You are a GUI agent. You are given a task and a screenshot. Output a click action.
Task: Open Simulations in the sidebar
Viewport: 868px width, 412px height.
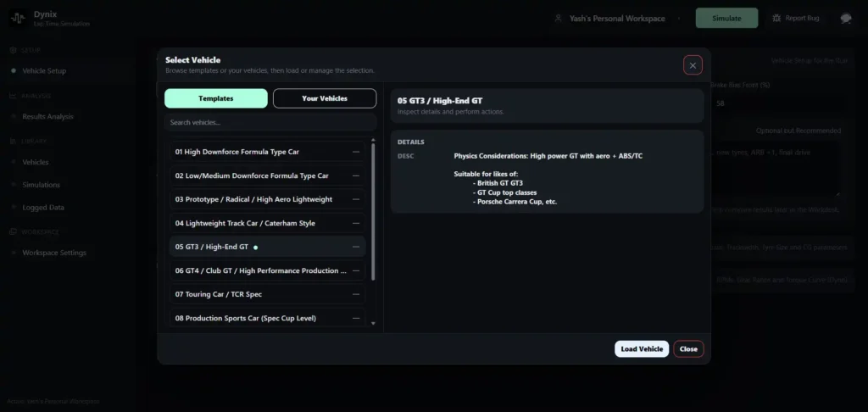[41, 185]
